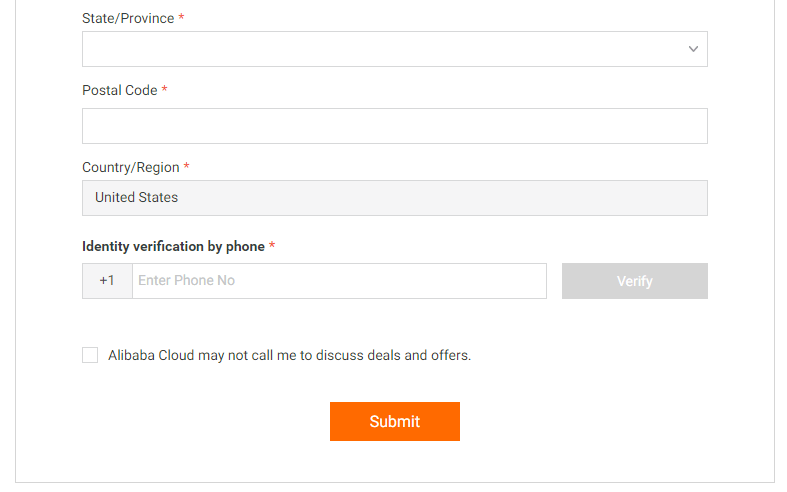Focus the Enter Phone No field
The image size is (787, 492).
[x=339, y=281]
